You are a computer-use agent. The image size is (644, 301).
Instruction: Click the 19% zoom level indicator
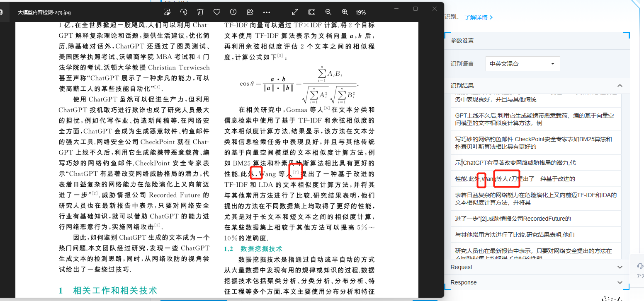click(361, 12)
